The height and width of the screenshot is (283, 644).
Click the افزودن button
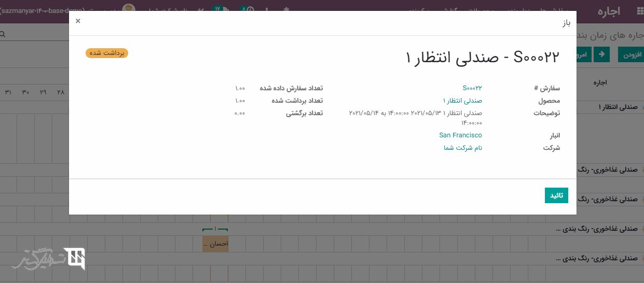[630, 54]
